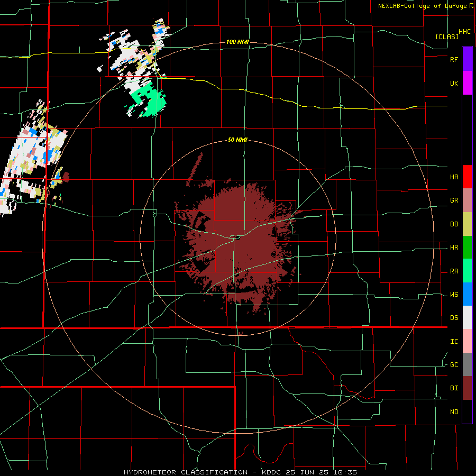Image resolution: width=476 pixels, height=476 pixels.
Task: Click the WS blue legend swatch
Action: tap(467, 294)
